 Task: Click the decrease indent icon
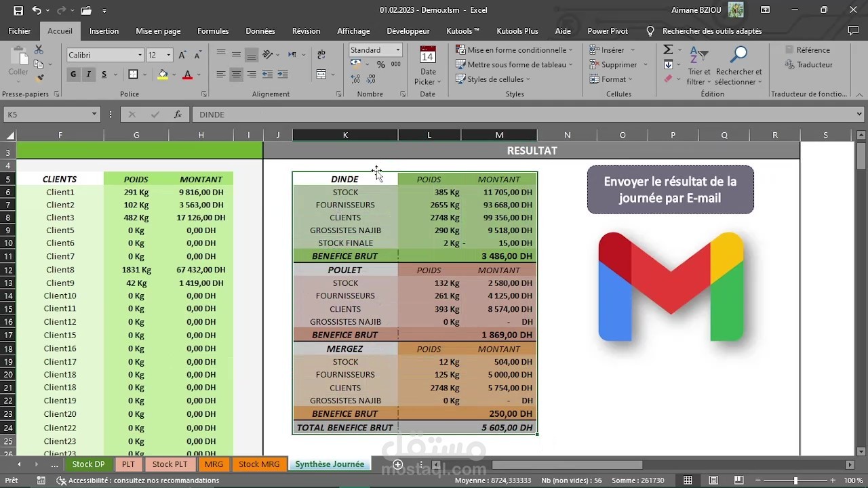[x=267, y=75]
